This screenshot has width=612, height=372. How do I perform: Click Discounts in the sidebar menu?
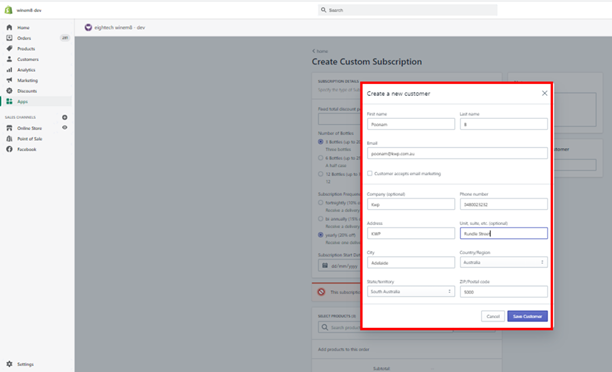click(x=27, y=91)
